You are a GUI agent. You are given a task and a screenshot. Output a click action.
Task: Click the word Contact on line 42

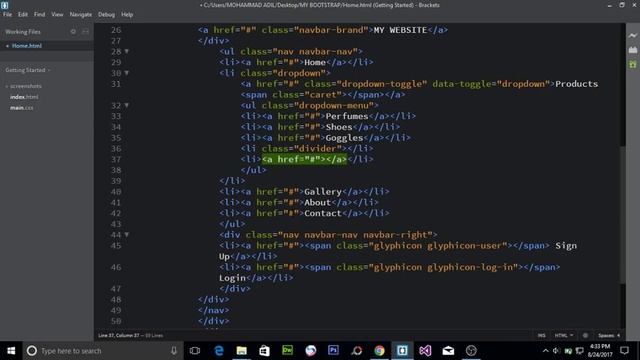[x=323, y=213]
